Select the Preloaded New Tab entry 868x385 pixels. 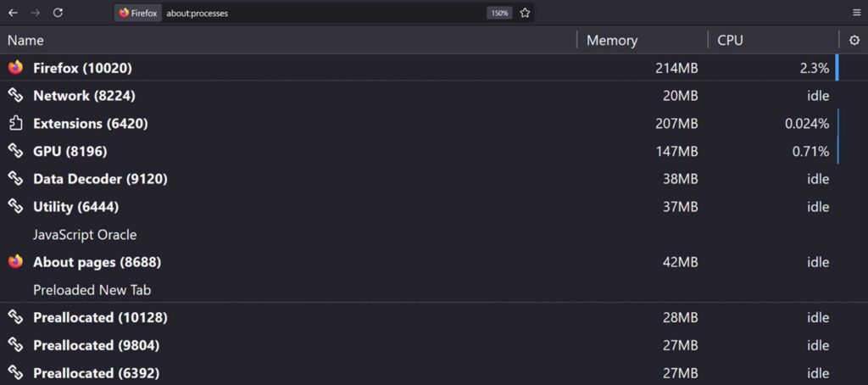92,290
